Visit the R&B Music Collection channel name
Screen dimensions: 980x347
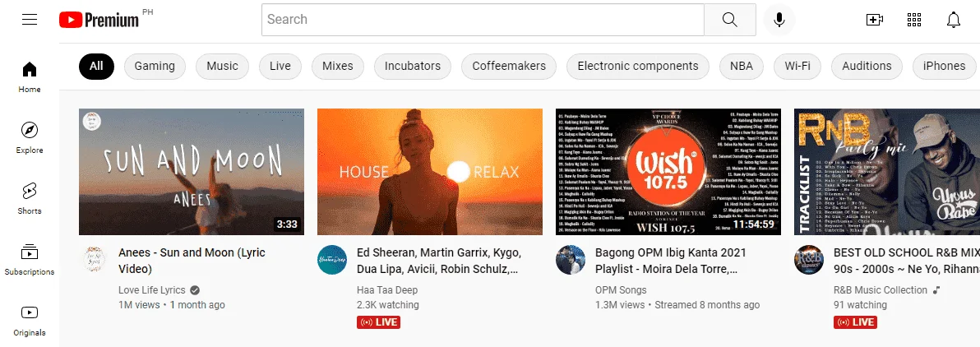coord(880,290)
